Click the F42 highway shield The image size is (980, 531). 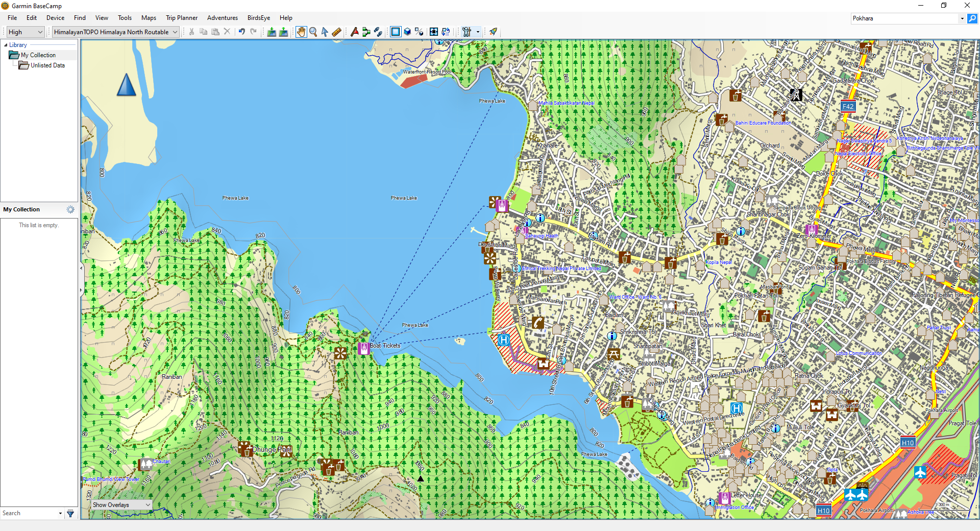(848, 106)
